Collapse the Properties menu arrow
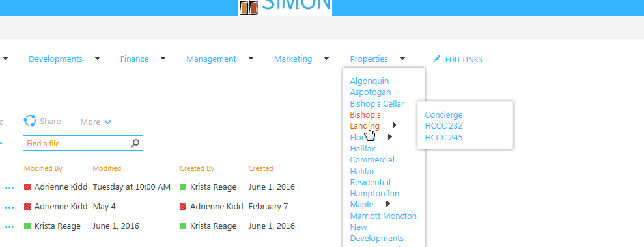Viewport: 644px width, 247px height. pos(403,58)
